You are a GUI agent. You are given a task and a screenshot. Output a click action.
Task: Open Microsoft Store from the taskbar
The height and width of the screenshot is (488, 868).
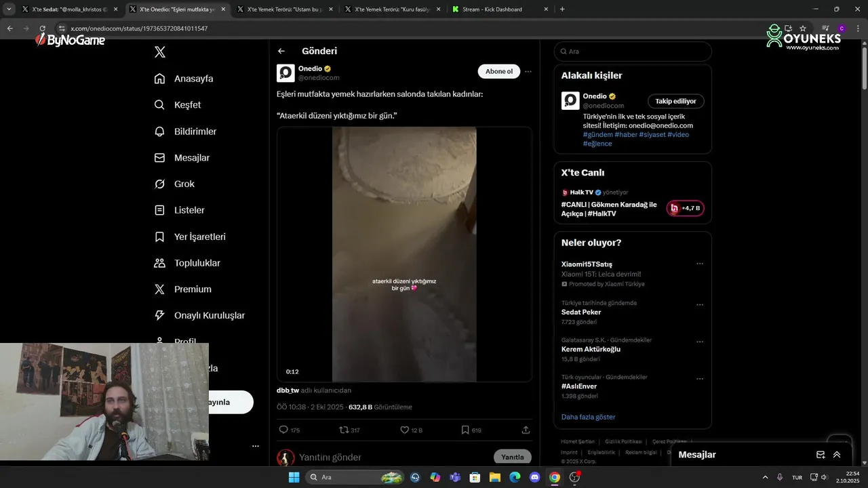(475, 477)
